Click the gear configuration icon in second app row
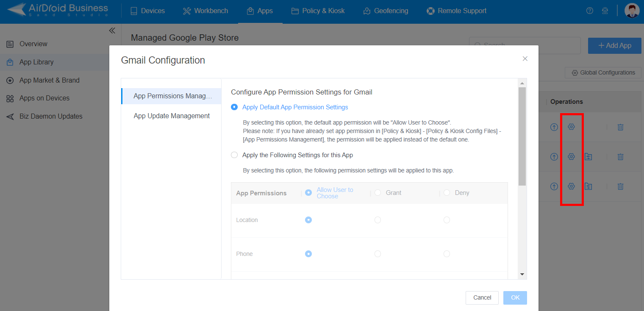Screen dimensions: 644x311 [571, 157]
